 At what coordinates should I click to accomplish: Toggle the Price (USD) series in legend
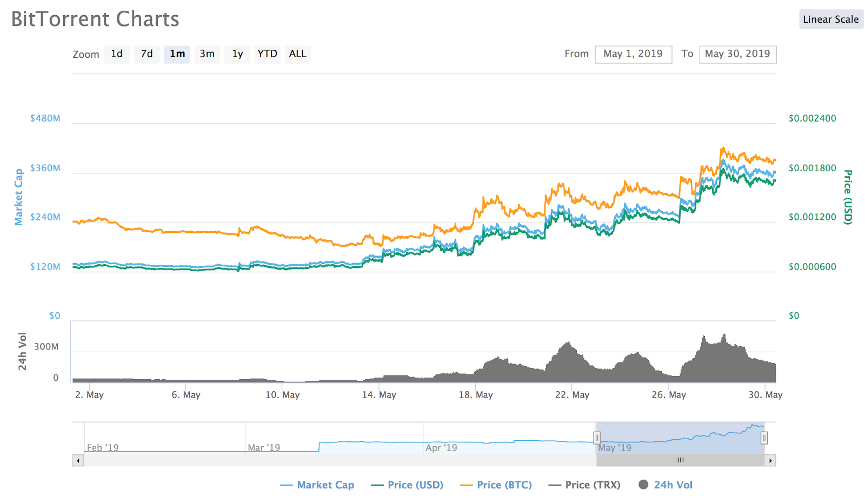click(x=407, y=485)
